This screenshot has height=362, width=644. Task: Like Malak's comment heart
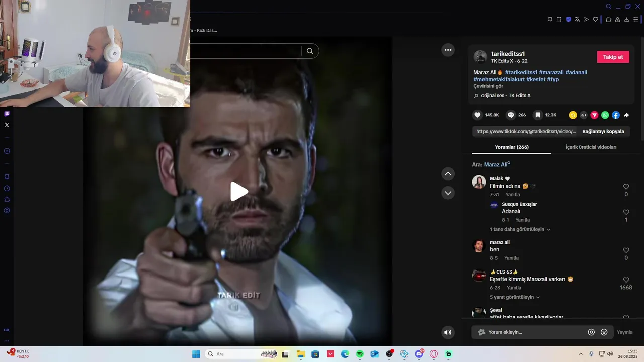tap(626, 187)
